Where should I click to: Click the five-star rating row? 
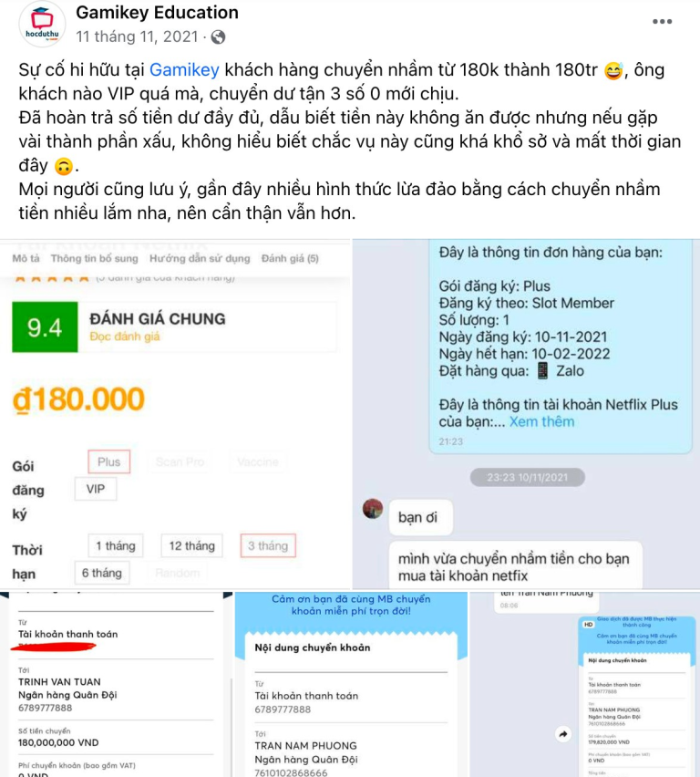[52, 278]
